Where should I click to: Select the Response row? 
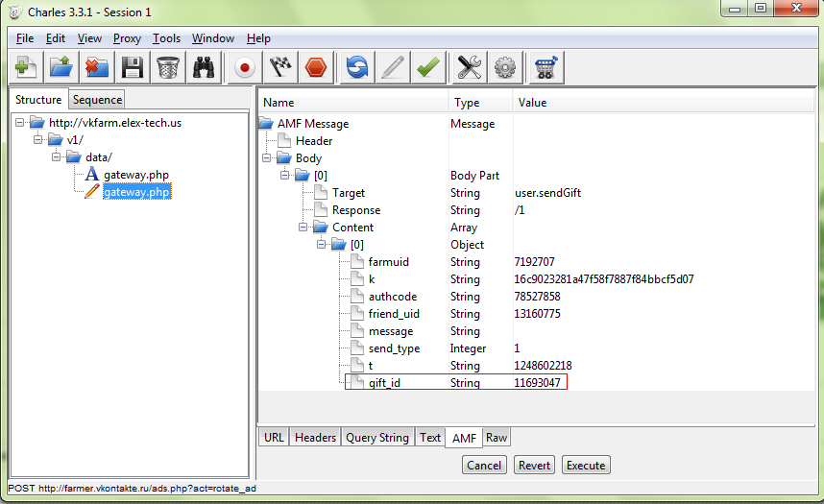coord(536,210)
